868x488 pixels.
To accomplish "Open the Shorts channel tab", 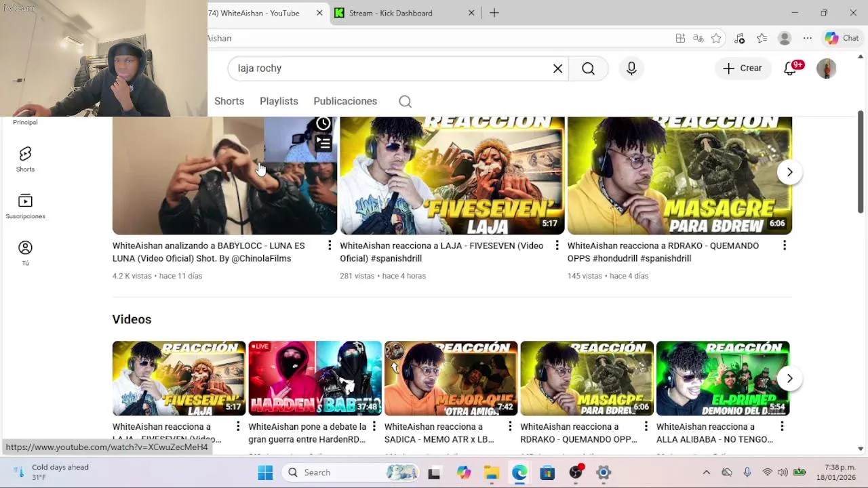I will [229, 101].
